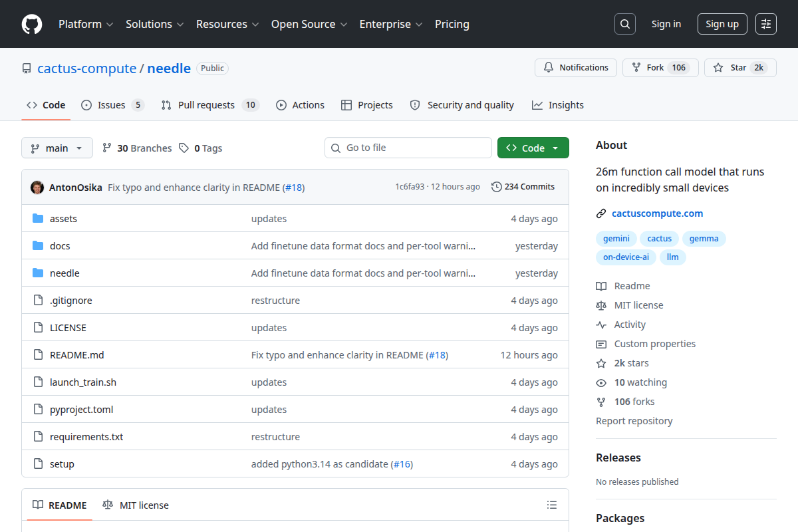Open README.md file
The height and width of the screenshot is (532, 798).
click(77, 355)
